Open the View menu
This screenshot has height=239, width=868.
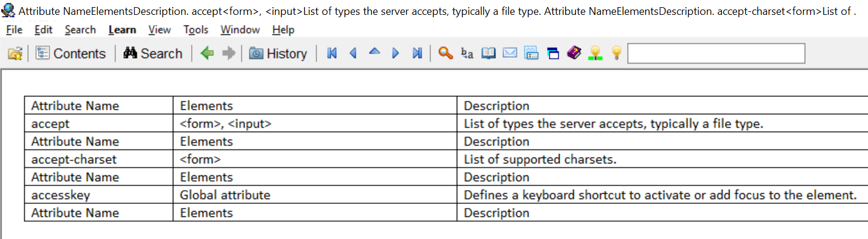(160, 30)
